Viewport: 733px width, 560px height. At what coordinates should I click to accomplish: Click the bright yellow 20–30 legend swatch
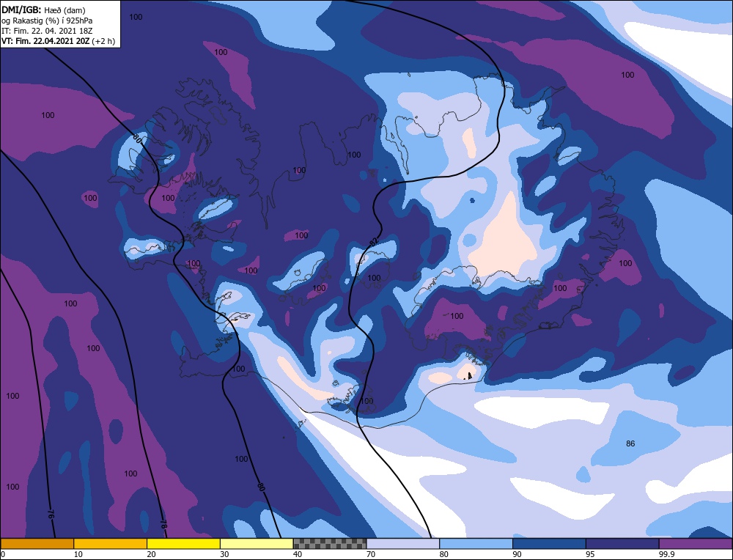point(183,543)
